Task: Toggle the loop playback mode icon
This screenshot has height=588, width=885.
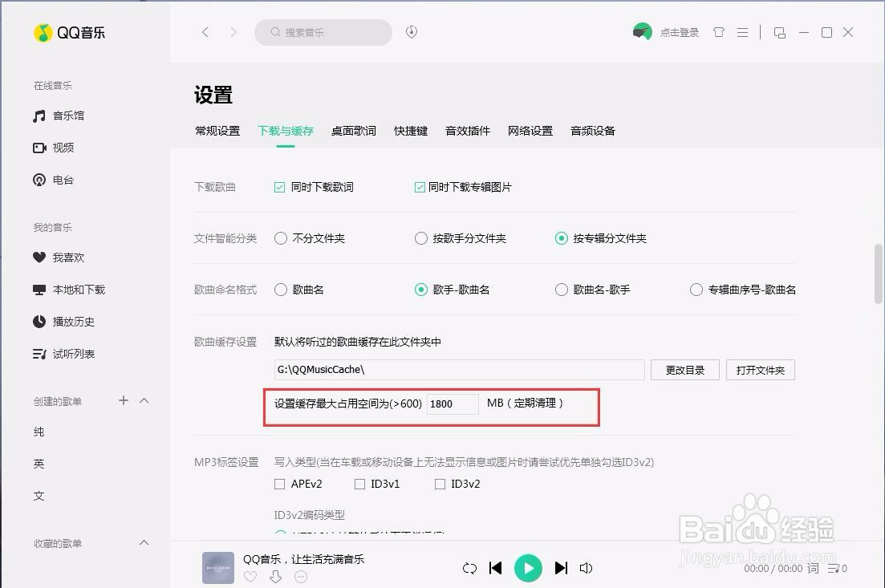Action: coord(469,568)
